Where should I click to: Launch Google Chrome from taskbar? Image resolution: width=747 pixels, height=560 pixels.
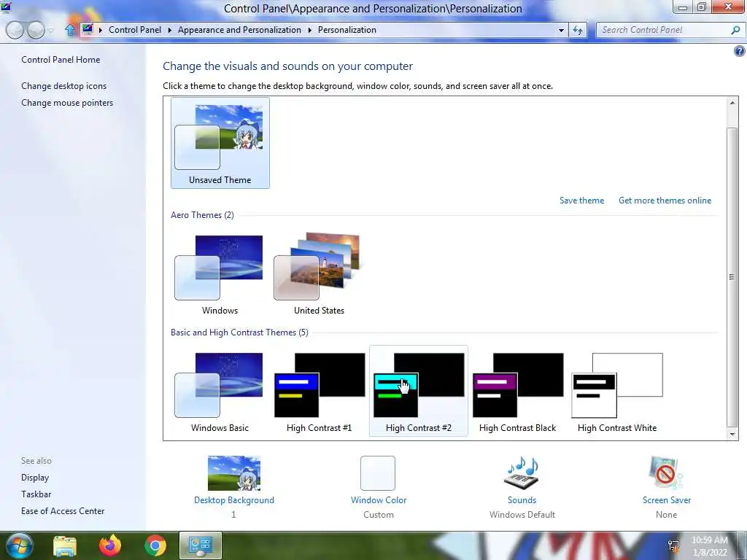pyautogui.click(x=155, y=545)
